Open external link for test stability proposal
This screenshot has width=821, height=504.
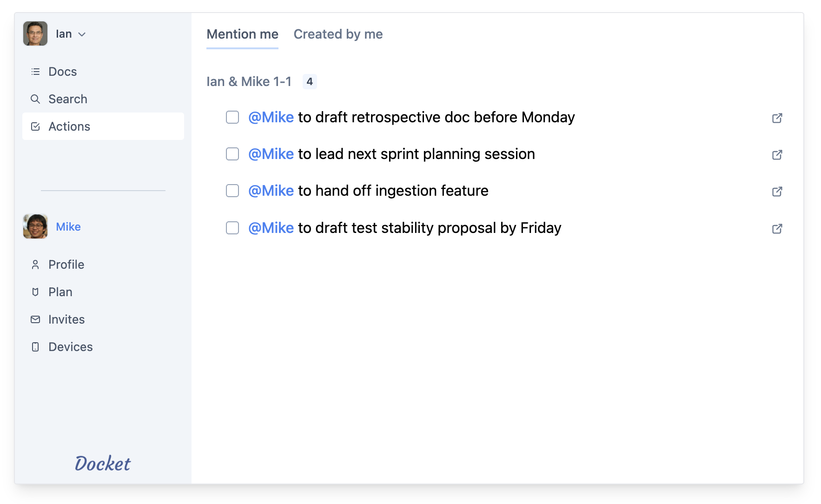pos(777,229)
